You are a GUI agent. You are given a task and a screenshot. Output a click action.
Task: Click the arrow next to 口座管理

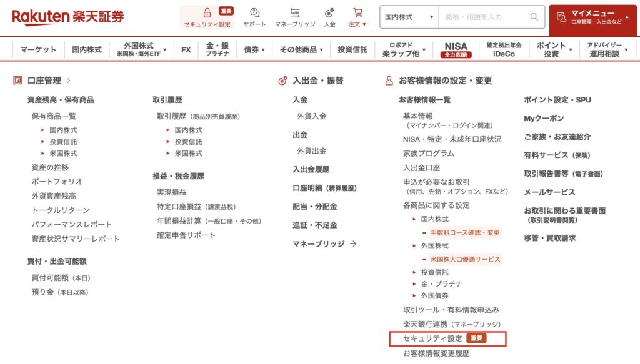[69, 81]
